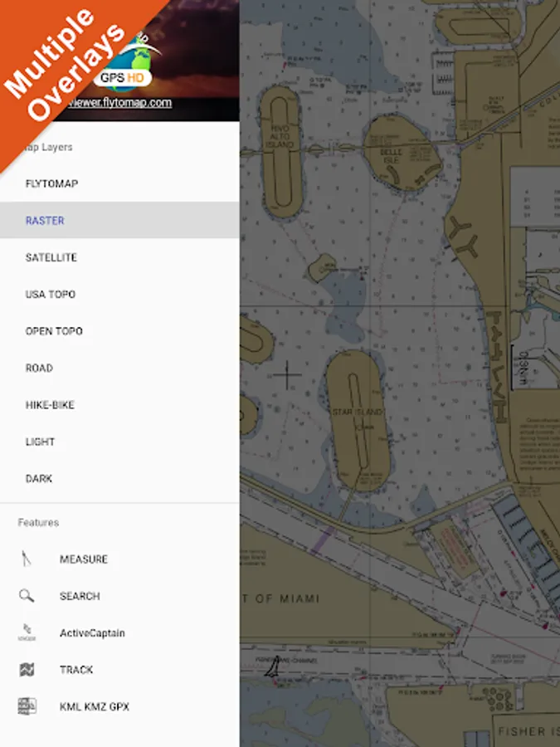Tap Rivo Alto Island on the chart
Screen dimensions: 560x747
pos(281,152)
